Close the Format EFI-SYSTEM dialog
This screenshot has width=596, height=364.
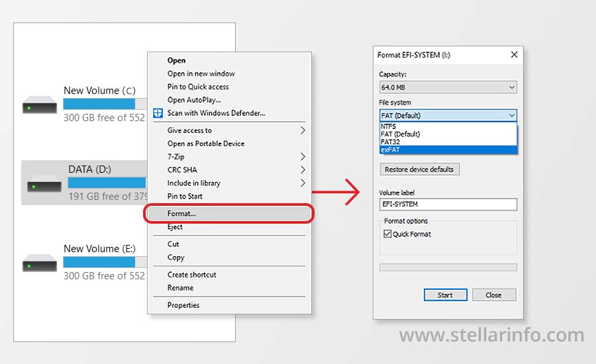513,55
